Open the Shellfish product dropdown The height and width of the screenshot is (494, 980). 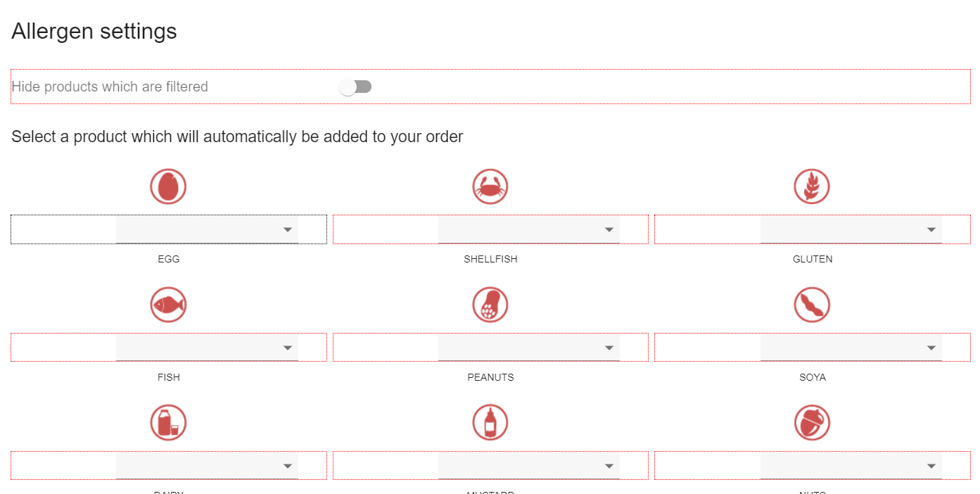click(529, 230)
